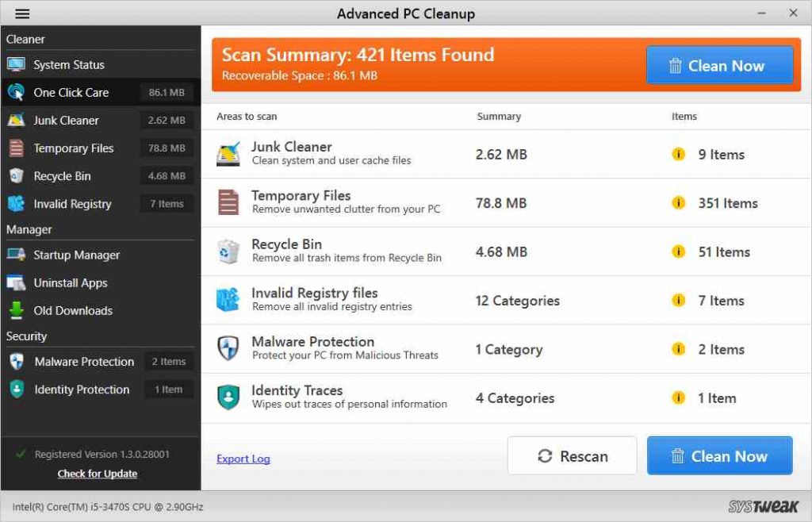Click Temporary Files title in scan list
This screenshot has height=522, width=812.
301,195
